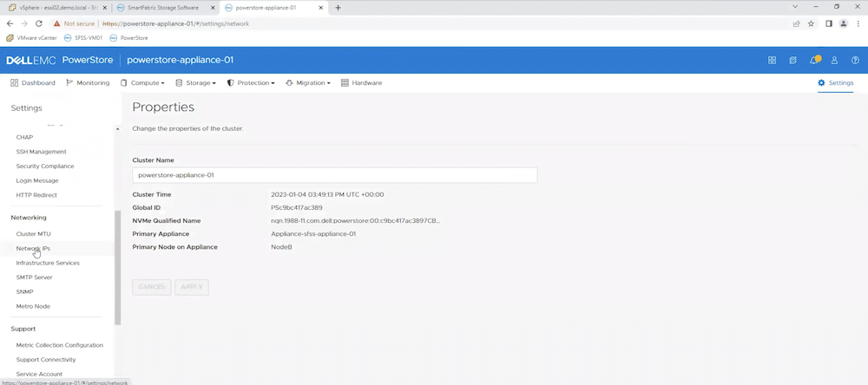Image resolution: width=868 pixels, height=385 pixels.
Task: Switch to SmartFabric Storage Software tab
Action: tap(164, 8)
